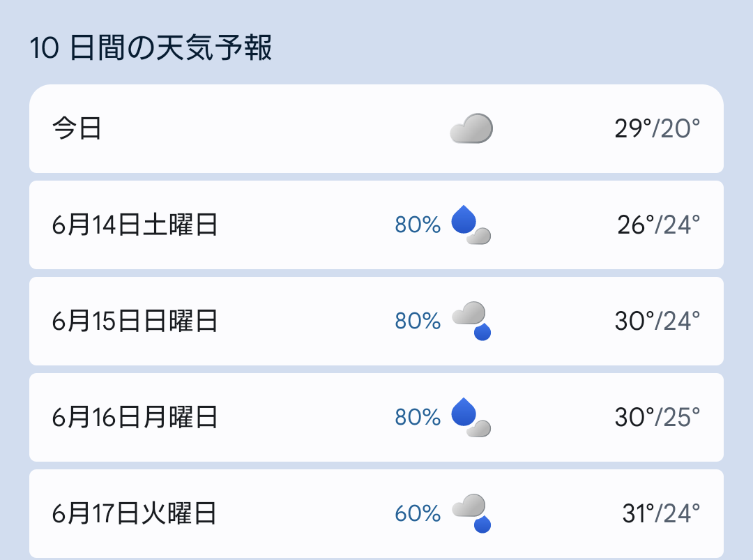
Task: Click the 80% rain chance for 6月14日
Action: click(418, 225)
